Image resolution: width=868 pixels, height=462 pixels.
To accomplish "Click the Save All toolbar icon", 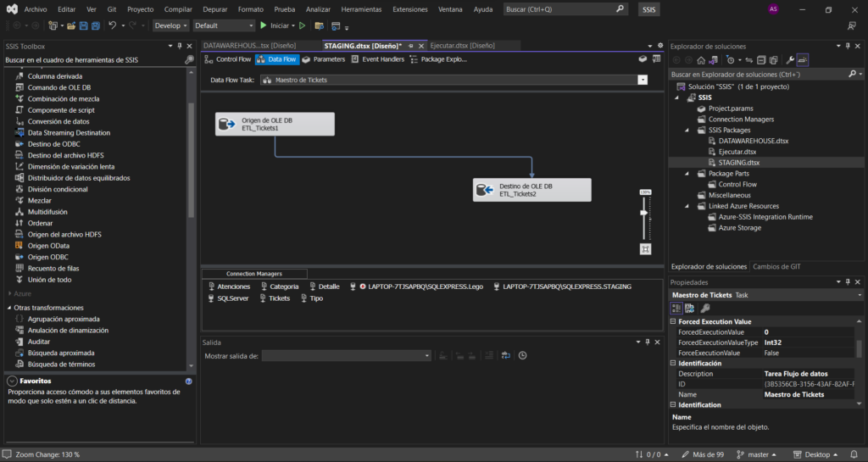I will (95, 25).
